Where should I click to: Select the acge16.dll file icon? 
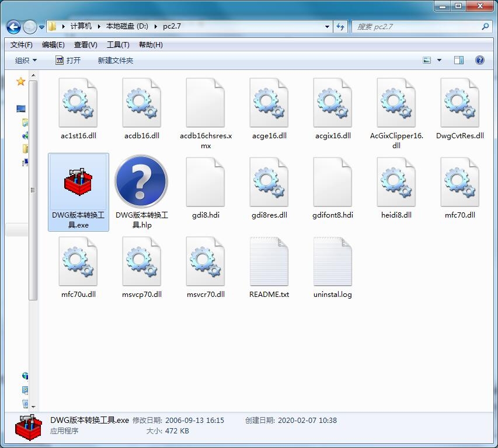(269, 103)
